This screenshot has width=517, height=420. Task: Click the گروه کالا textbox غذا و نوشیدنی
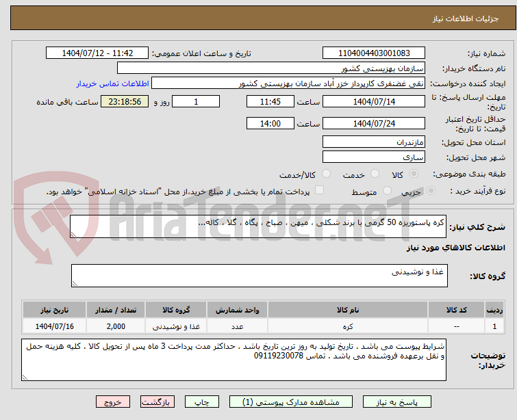[260, 276]
